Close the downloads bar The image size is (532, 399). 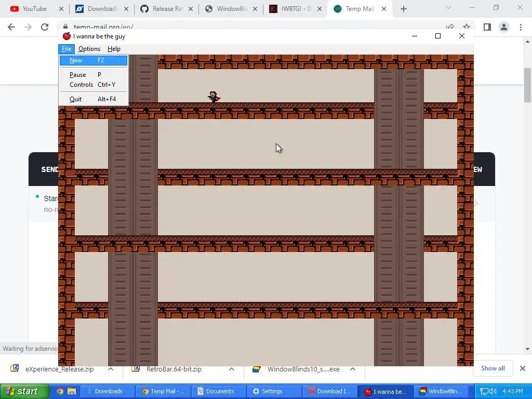coord(523,368)
